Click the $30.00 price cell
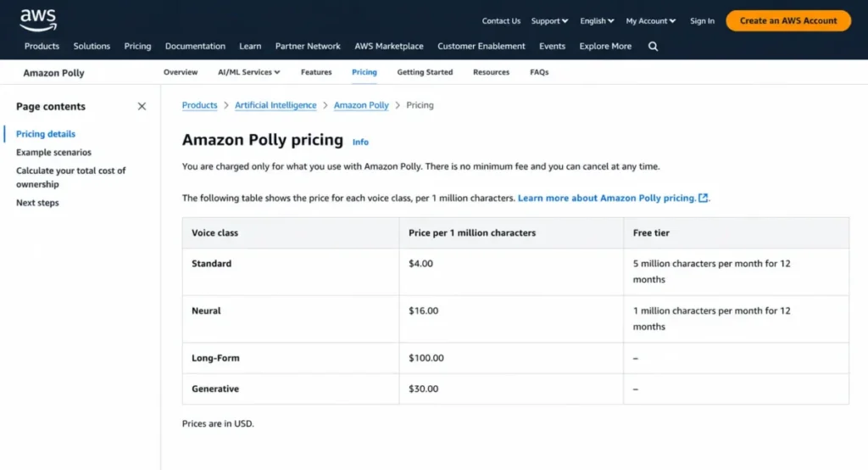 [x=511, y=389]
